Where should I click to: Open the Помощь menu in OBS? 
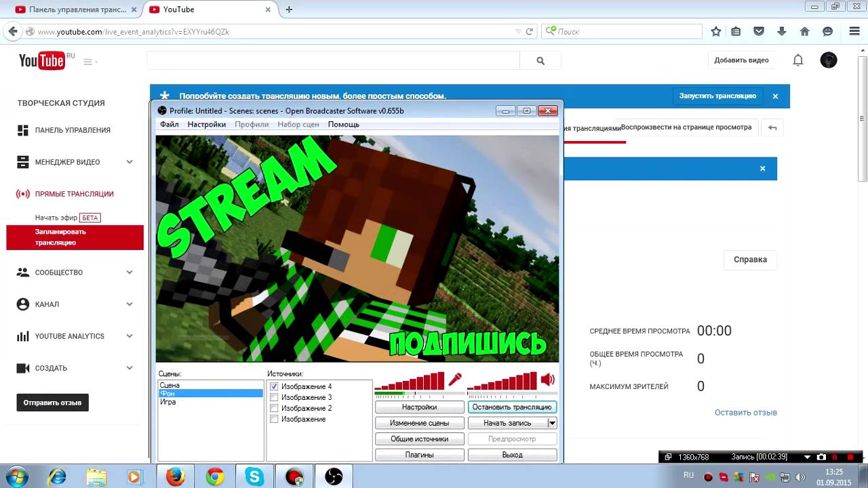point(344,125)
